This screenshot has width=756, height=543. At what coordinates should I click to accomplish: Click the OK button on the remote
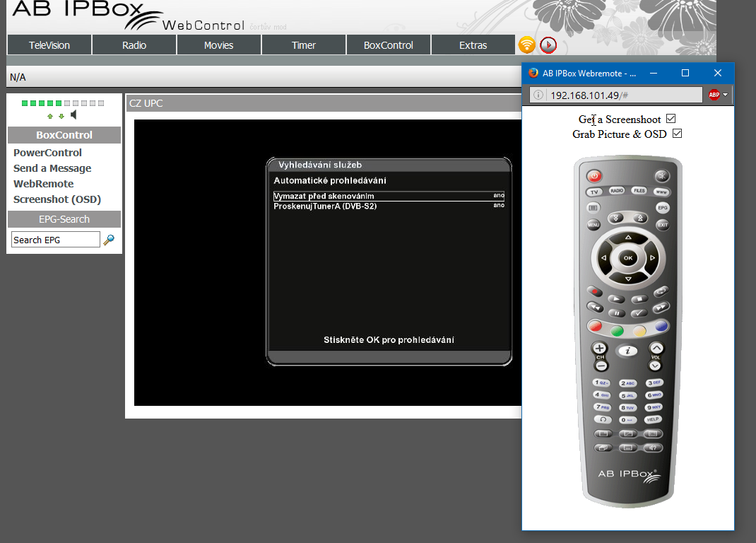pyautogui.click(x=627, y=258)
